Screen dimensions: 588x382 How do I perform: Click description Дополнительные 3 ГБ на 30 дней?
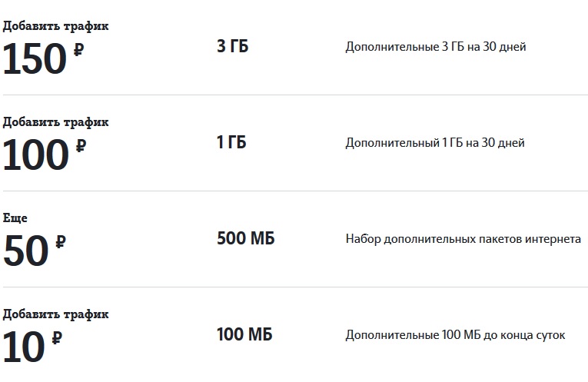[436, 47]
